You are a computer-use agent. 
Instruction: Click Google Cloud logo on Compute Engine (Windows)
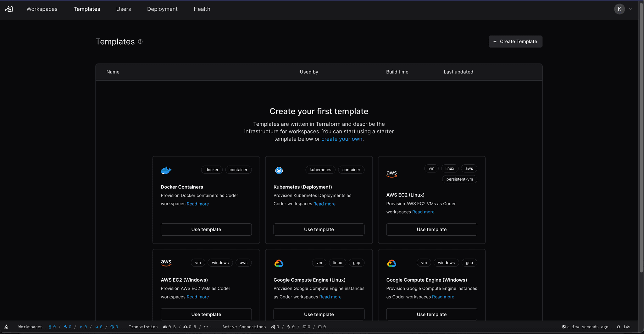(x=392, y=263)
